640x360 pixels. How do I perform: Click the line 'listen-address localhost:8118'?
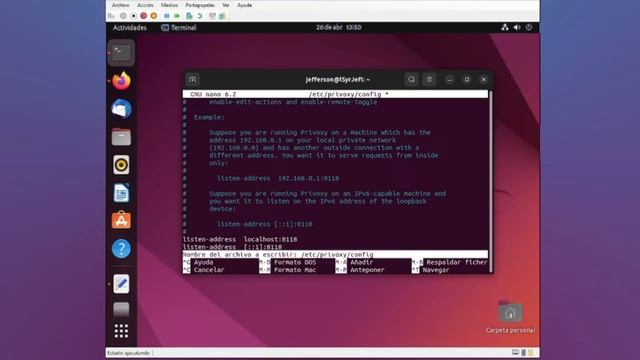240,239
